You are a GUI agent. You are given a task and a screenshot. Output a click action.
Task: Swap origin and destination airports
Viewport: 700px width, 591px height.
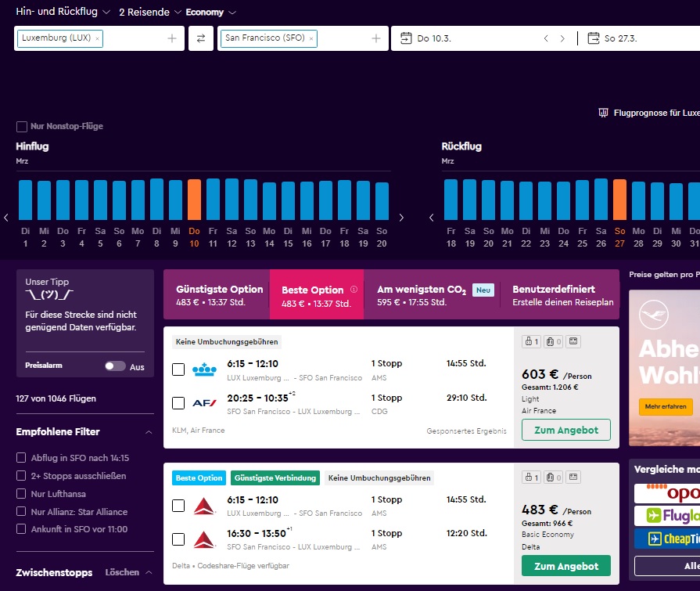(201, 38)
